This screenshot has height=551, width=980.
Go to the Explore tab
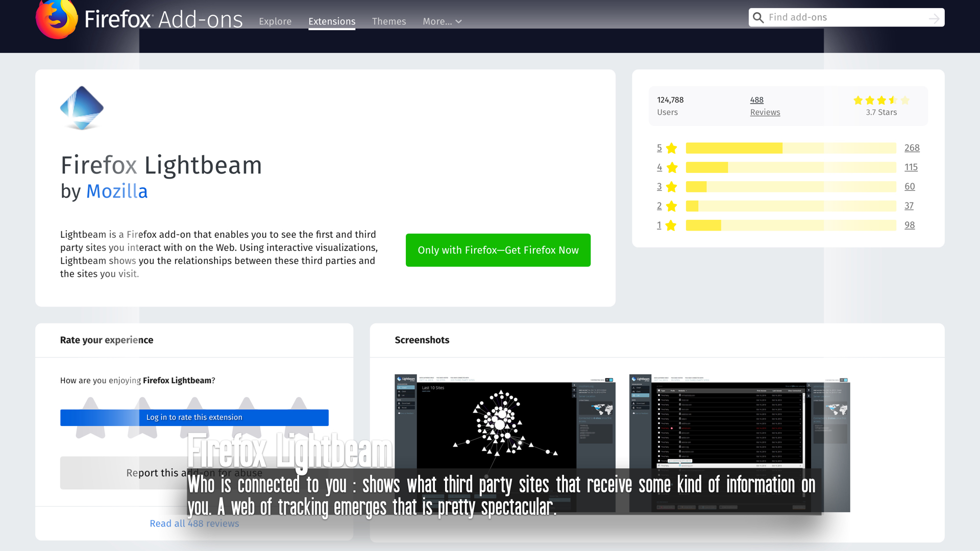[x=275, y=21]
